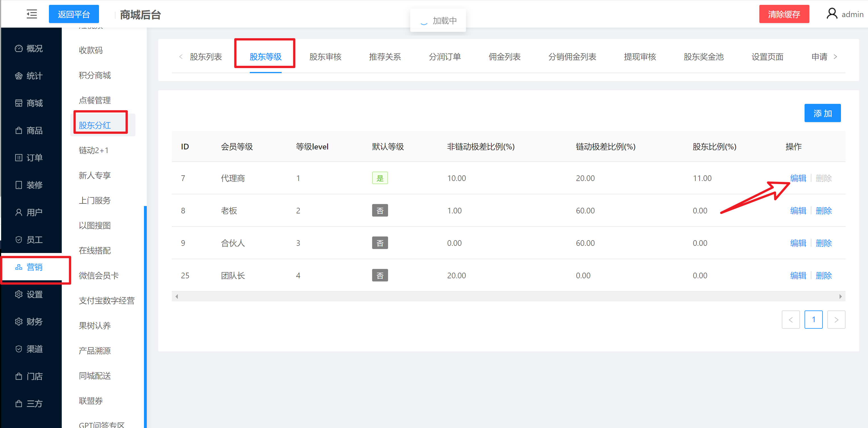
Task: Click the 添加 button
Action: [x=822, y=113]
